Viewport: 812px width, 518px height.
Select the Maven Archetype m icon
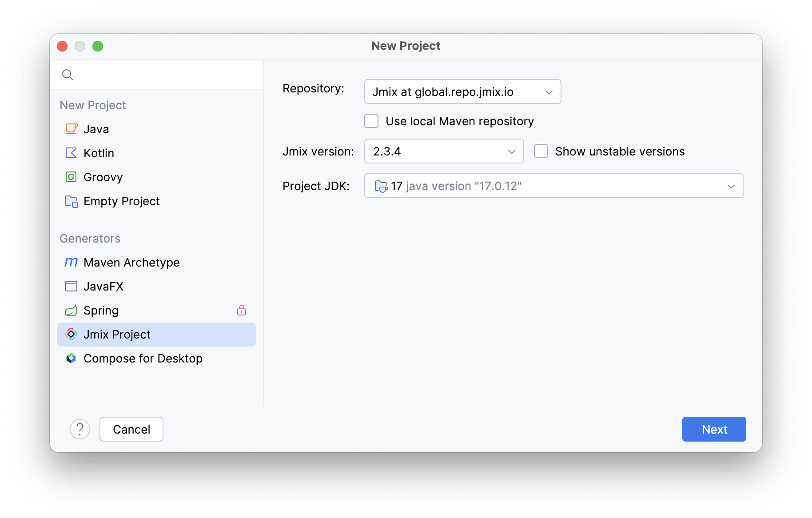tap(71, 262)
